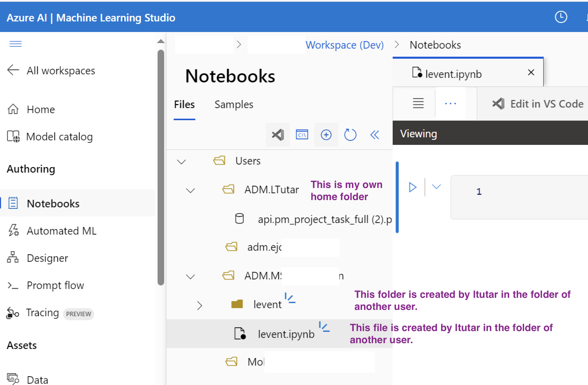This screenshot has width=588, height=385.
Task: Click the Tracing icon
Action: (x=13, y=313)
